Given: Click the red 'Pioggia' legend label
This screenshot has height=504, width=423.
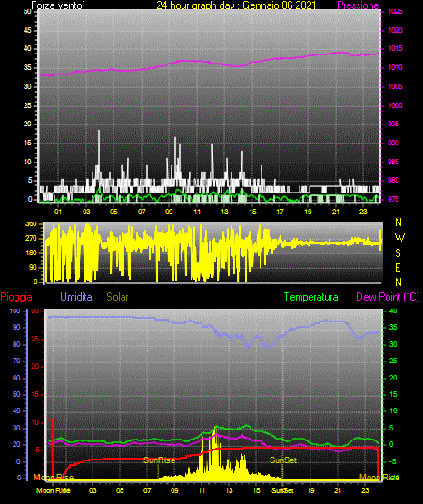Looking at the screenshot, I should [x=16, y=297].
